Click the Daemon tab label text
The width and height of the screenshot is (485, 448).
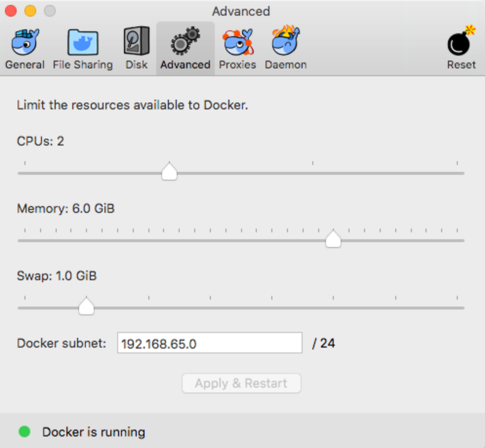click(286, 65)
